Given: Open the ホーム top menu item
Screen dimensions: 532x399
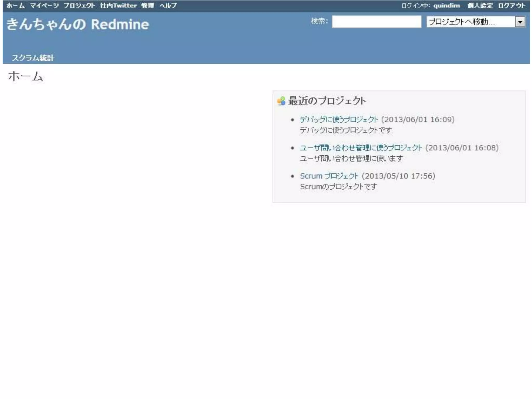Looking at the screenshot, I should 16,5.
